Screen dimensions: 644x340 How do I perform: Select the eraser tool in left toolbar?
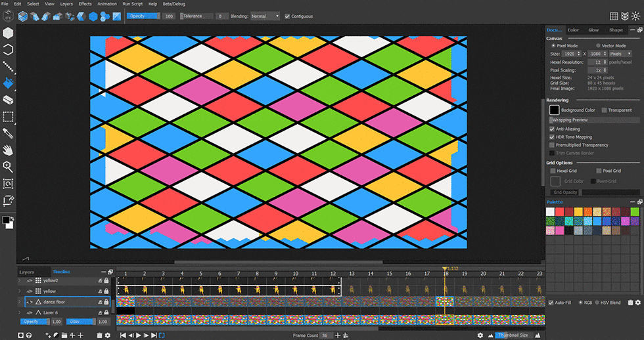pyautogui.click(x=9, y=100)
